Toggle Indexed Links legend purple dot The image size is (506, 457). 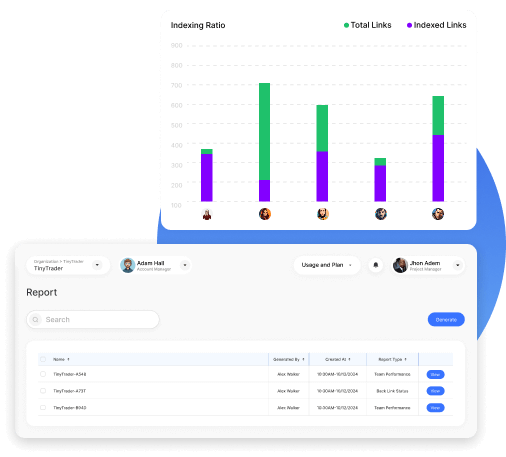[x=409, y=25]
